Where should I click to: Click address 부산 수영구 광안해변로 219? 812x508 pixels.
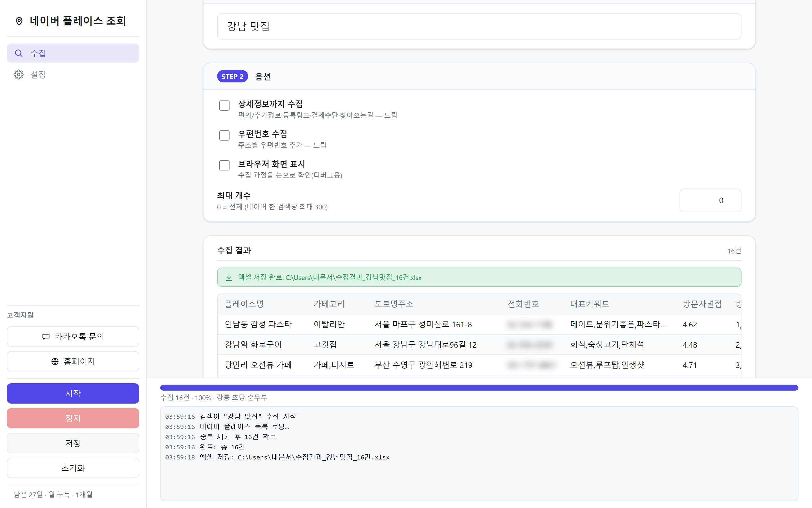[x=423, y=365]
